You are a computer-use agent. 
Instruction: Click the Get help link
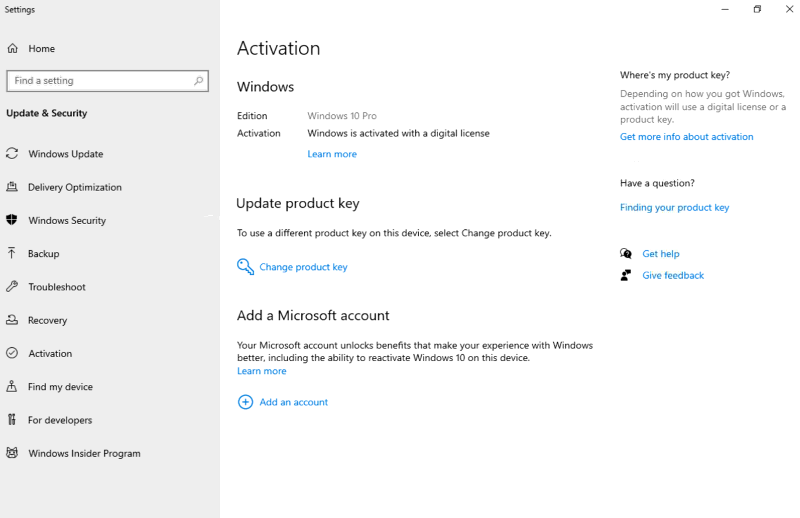pyautogui.click(x=660, y=254)
